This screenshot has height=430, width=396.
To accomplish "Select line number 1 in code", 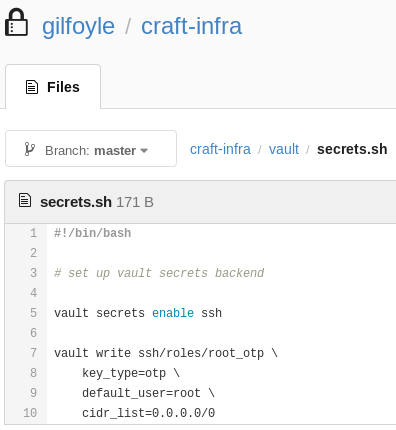I will click(x=34, y=233).
